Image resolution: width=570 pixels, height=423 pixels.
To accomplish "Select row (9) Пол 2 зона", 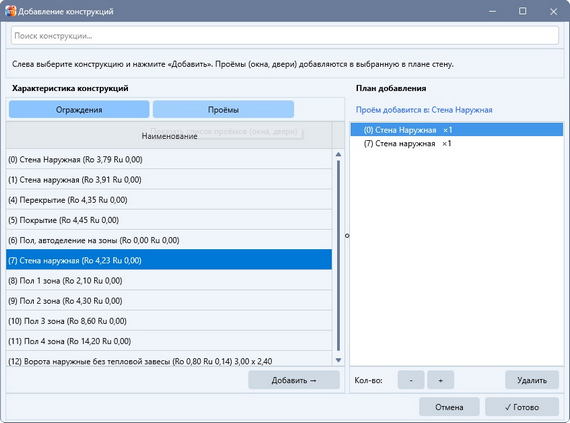I will pyautogui.click(x=169, y=301).
